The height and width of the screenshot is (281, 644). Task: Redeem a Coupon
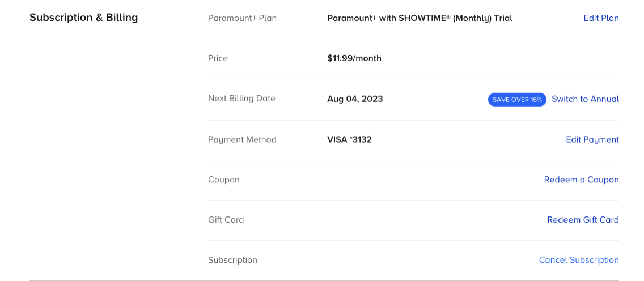tap(581, 180)
